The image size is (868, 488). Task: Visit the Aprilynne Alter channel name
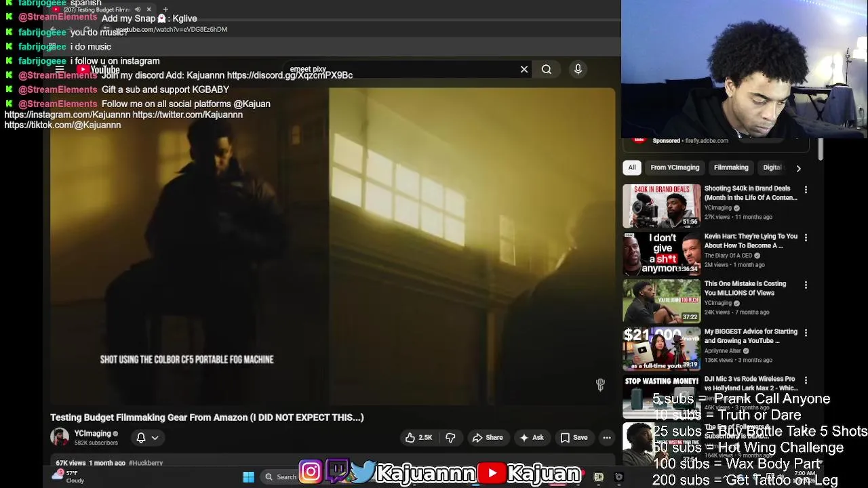[722, 351]
